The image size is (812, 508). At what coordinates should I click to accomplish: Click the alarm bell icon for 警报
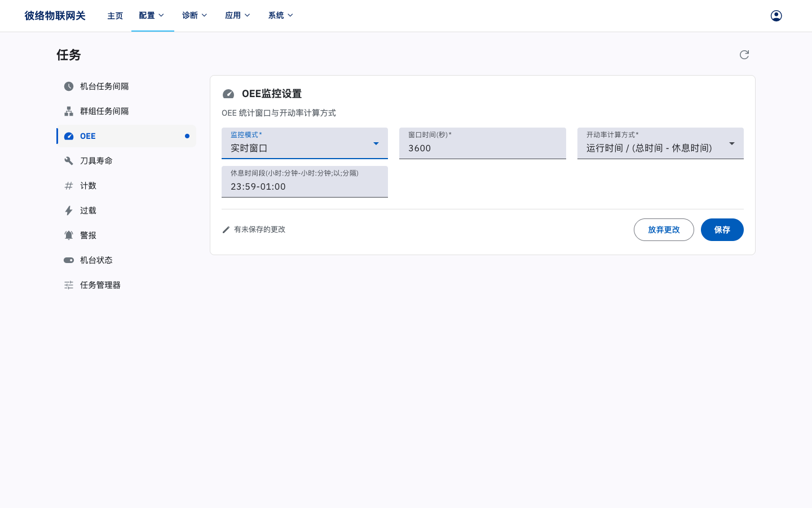click(69, 235)
